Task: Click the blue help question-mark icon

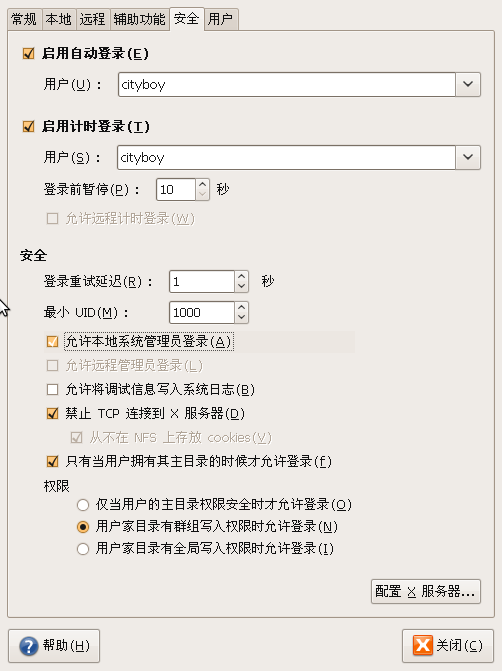Action: click(x=29, y=646)
